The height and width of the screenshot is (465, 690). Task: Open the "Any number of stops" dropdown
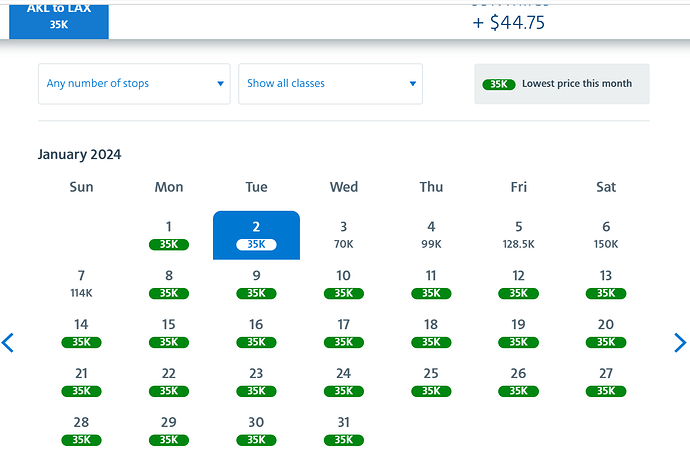134,84
